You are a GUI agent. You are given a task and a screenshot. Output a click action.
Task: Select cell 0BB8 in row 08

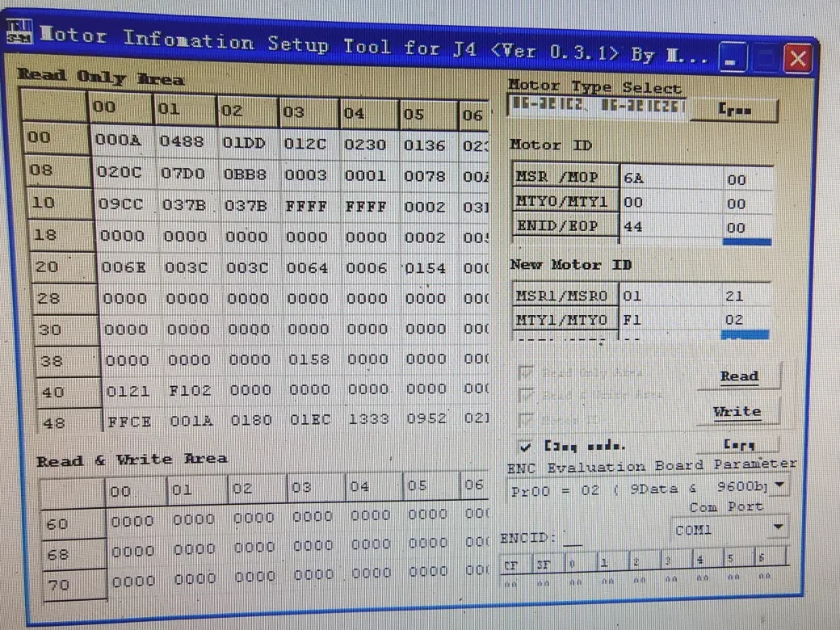point(249,174)
